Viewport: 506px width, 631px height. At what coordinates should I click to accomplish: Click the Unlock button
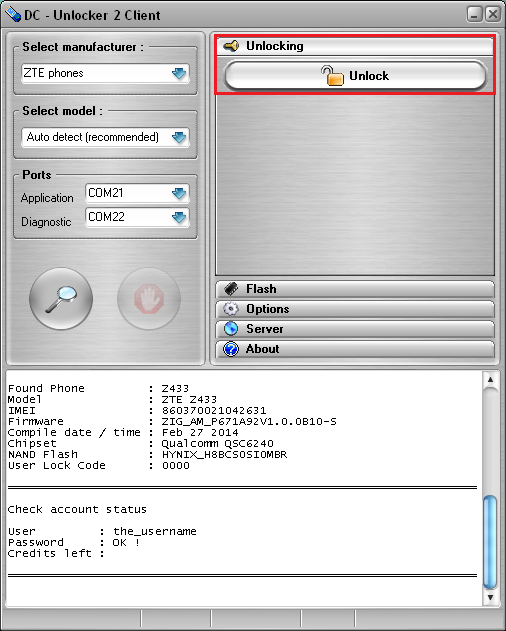(x=355, y=75)
